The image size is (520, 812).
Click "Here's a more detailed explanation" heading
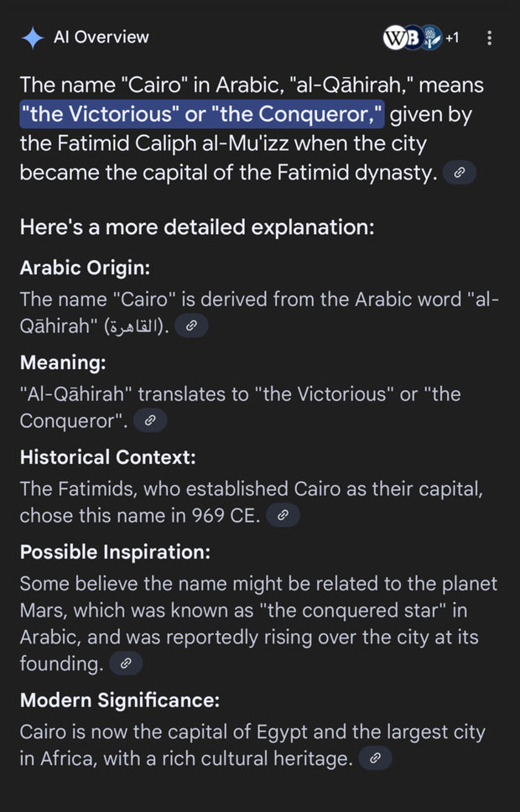coord(196,226)
